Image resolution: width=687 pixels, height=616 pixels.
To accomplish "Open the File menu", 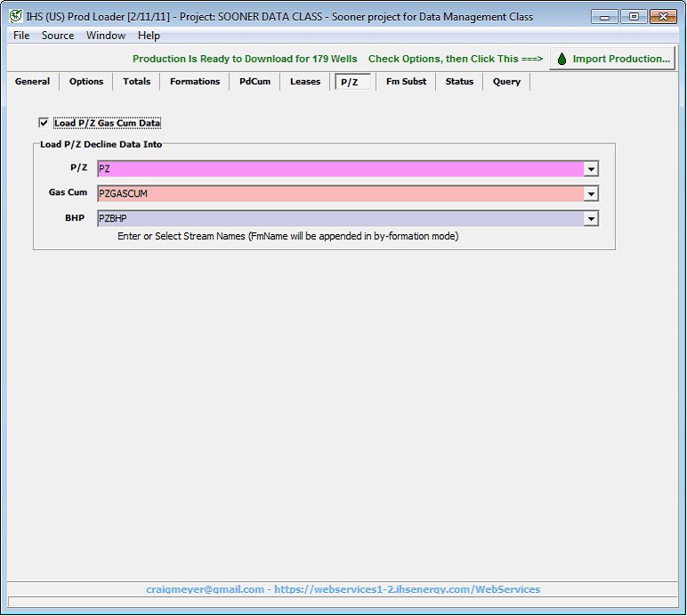I will 21,36.
